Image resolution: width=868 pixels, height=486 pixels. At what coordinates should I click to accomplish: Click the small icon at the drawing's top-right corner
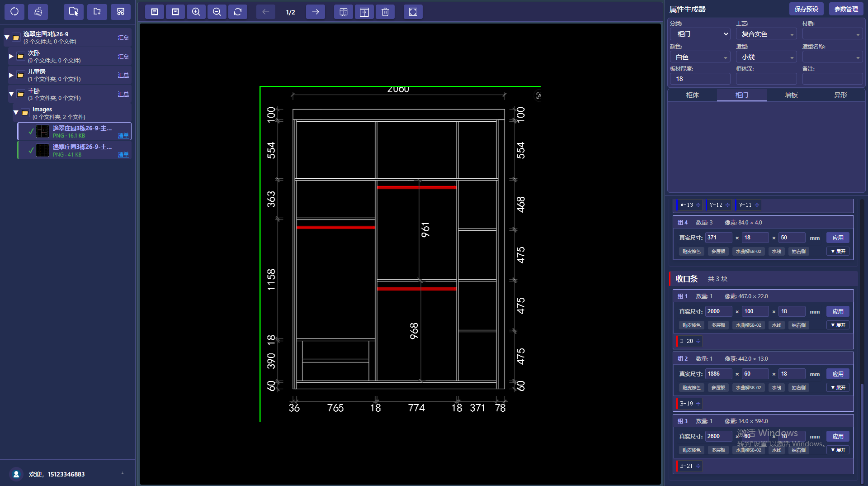click(x=538, y=95)
